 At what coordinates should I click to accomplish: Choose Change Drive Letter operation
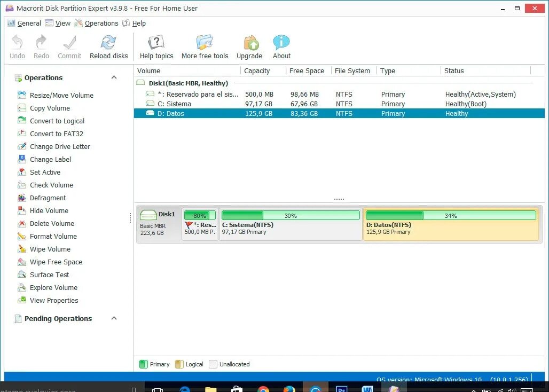point(54,147)
